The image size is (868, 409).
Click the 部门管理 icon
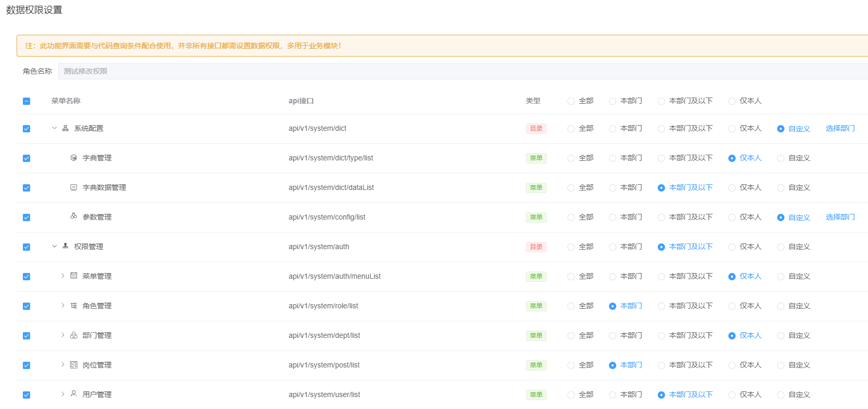click(x=74, y=335)
